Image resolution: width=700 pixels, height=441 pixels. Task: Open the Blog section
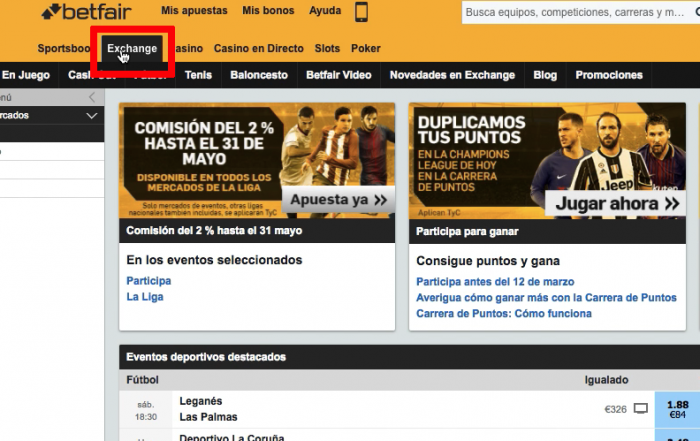pos(545,75)
